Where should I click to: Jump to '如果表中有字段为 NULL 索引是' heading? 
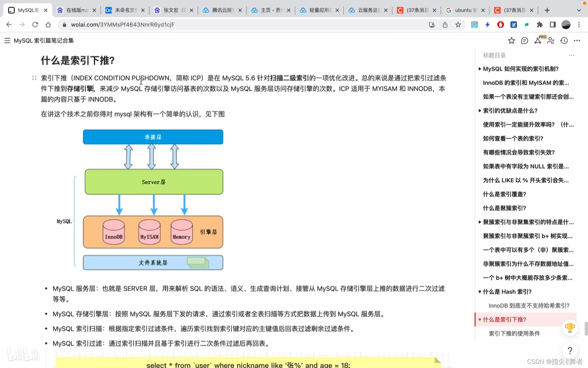526,167
